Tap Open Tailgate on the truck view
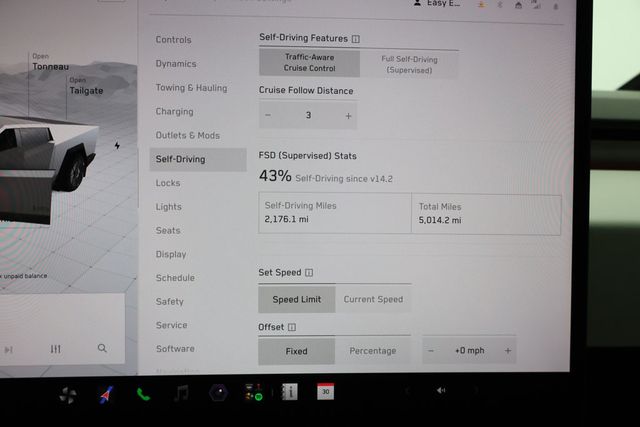Image resolution: width=640 pixels, height=427 pixels. point(86,87)
